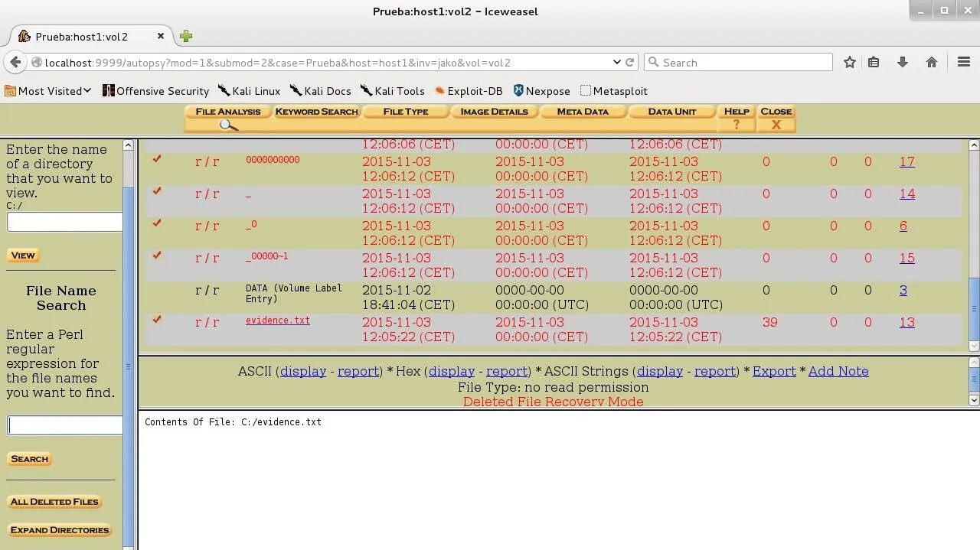Open metadata entry 15
The height and width of the screenshot is (550, 980).
(907, 258)
